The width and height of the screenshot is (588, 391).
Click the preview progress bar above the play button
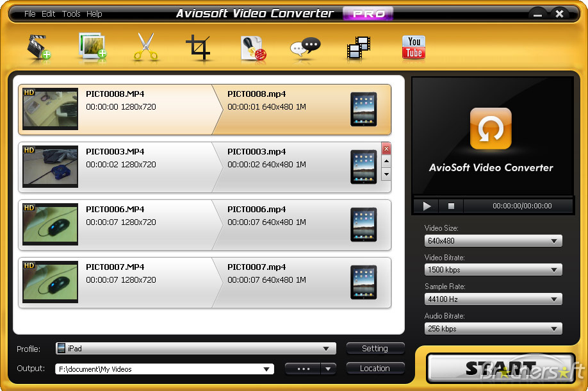point(493,197)
